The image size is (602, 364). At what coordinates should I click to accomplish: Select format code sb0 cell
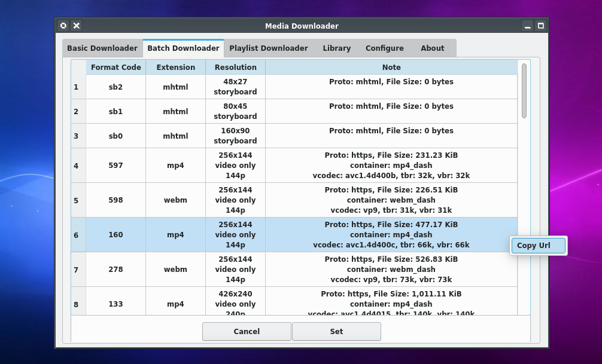pos(115,136)
